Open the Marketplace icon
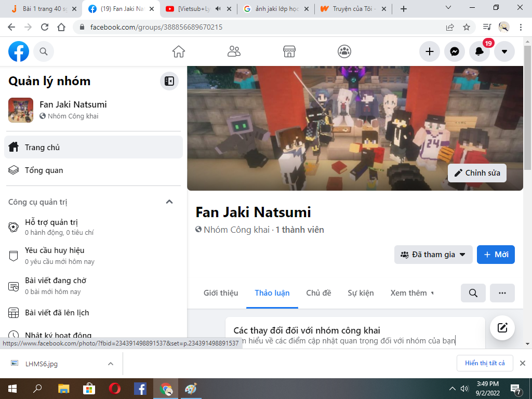 click(x=289, y=51)
